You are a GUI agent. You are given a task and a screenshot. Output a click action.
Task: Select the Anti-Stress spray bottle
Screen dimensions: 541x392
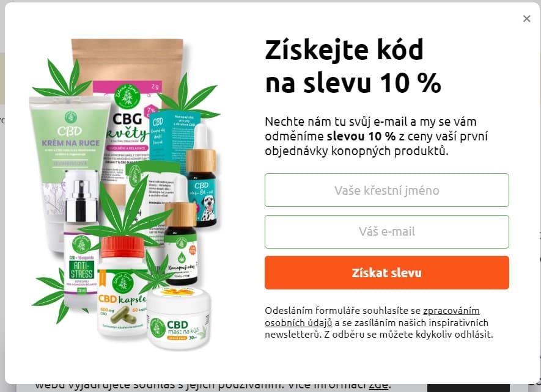81,241
